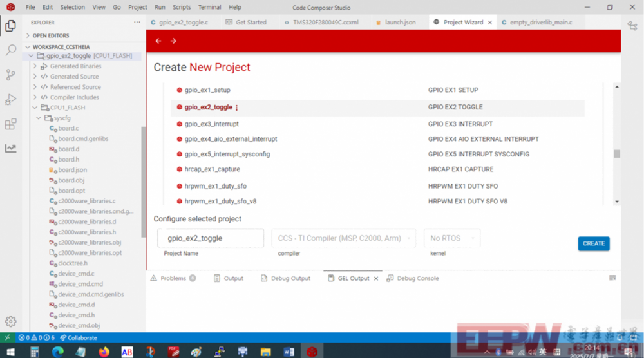
Task: Open the graph analysis view icon
Action: pyautogui.click(x=11, y=148)
